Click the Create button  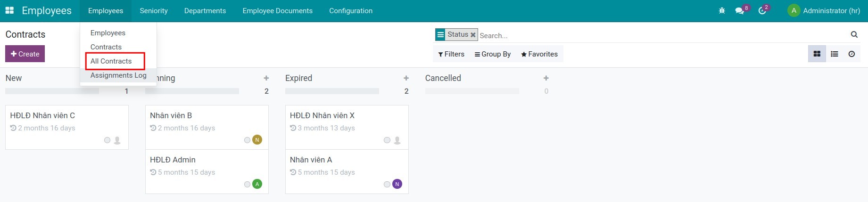pos(25,54)
